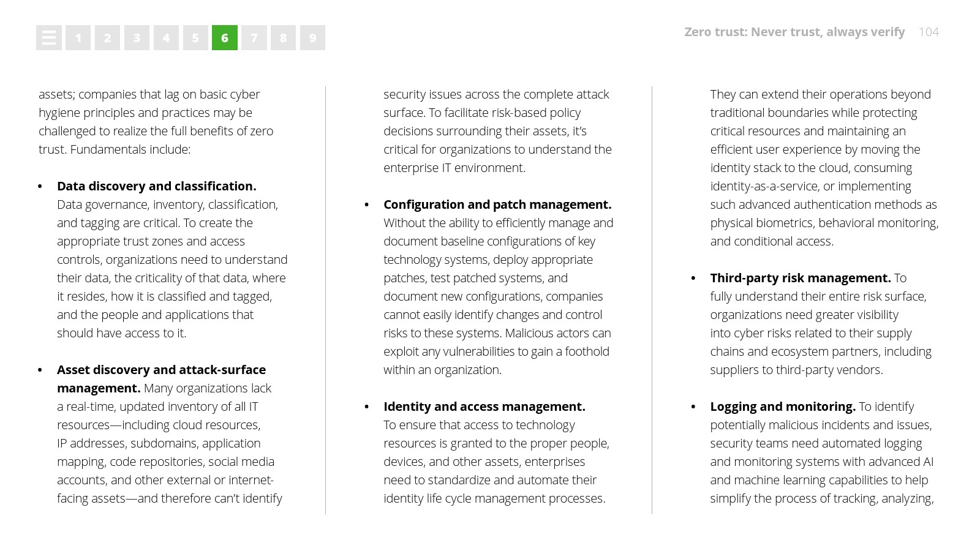
Task: Jump to chapter 9
Action: (312, 38)
